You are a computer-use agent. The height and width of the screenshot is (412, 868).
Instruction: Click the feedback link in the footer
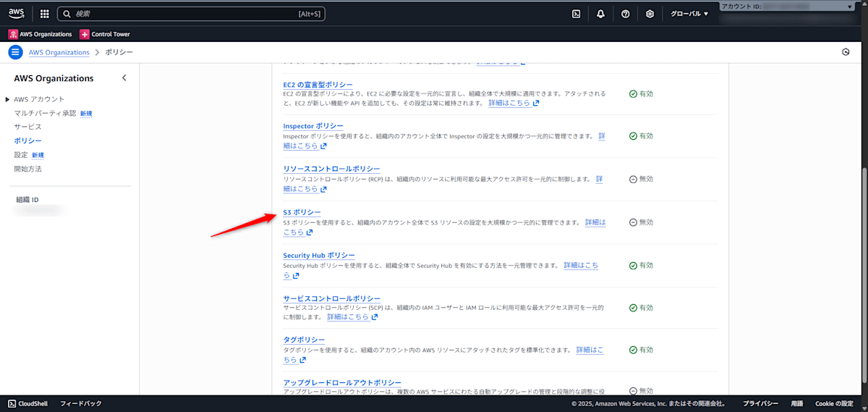point(80,403)
